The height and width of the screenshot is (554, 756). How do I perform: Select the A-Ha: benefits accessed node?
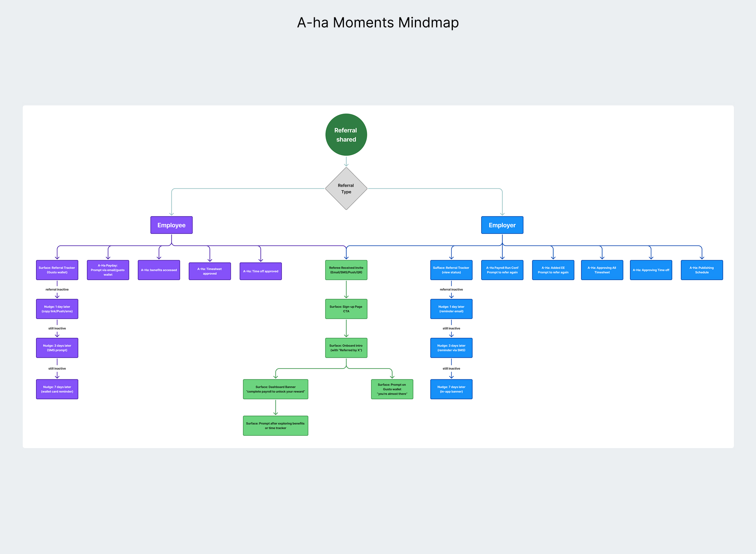(159, 270)
